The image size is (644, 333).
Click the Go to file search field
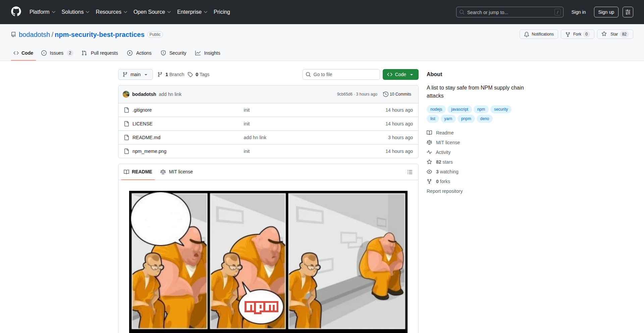pyautogui.click(x=341, y=74)
